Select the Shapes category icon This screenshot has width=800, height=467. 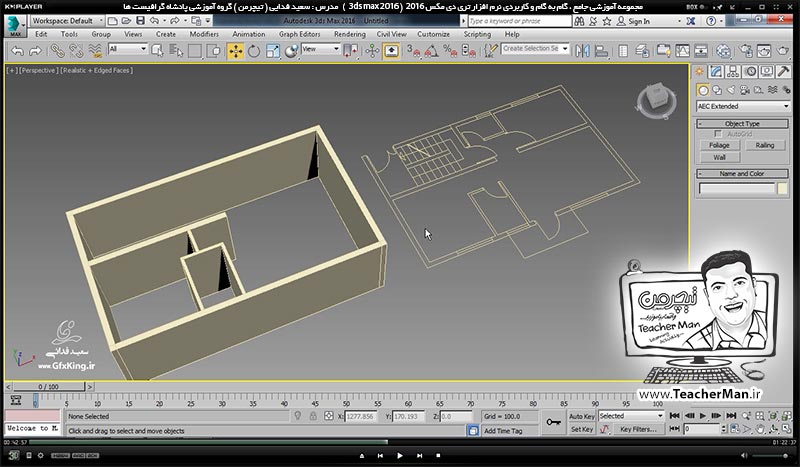coord(717,90)
